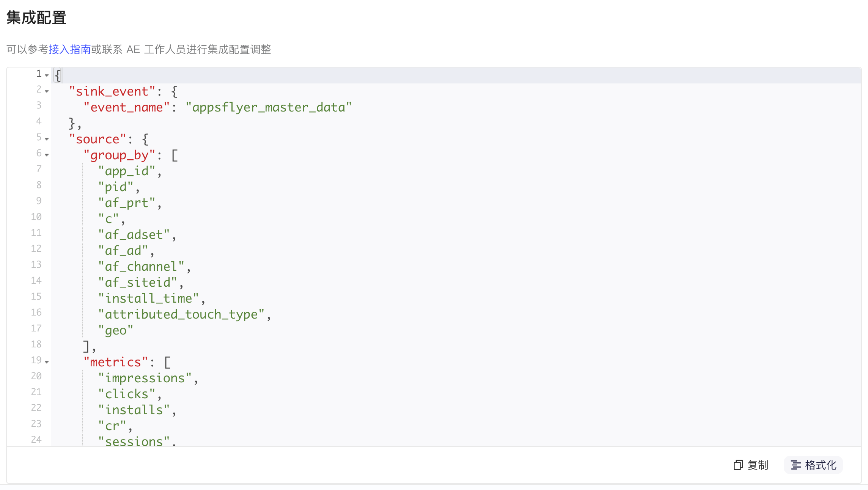Click the "sink_event" key
Image resolution: width=868 pixels, height=490 pixels.
click(x=112, y=91)
